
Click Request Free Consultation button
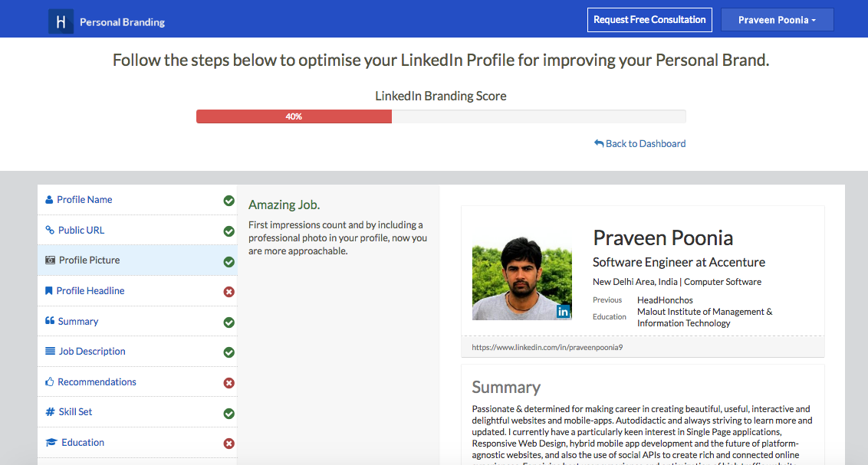(649, 20)
